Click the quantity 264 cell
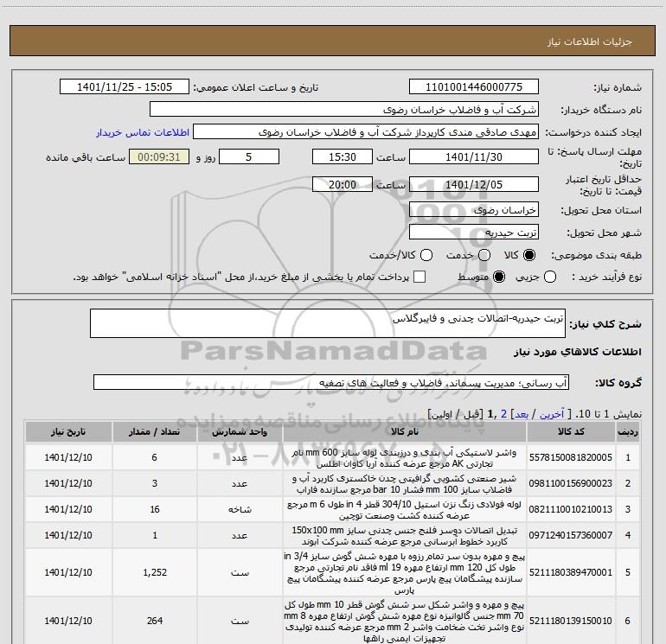Image resolution: width=666 pixels, height=644 pixels. [x=155, y=621]
